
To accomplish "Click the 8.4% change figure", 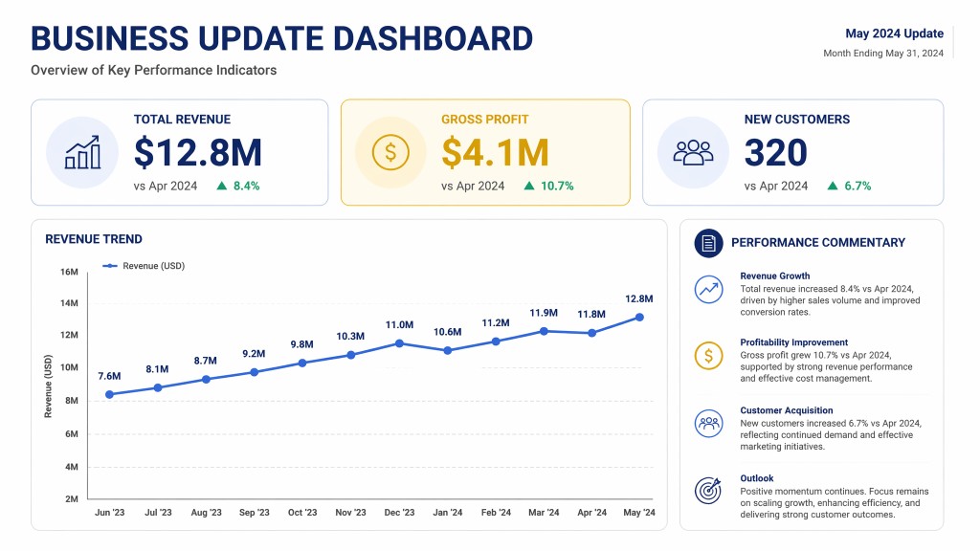I will 246,186.
